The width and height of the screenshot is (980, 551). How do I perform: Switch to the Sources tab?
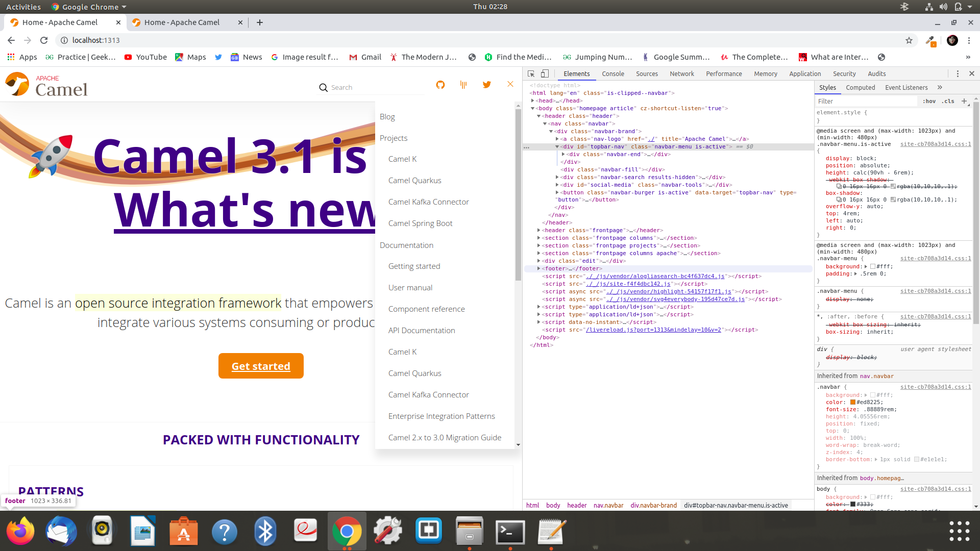click(x=647, y=74)
